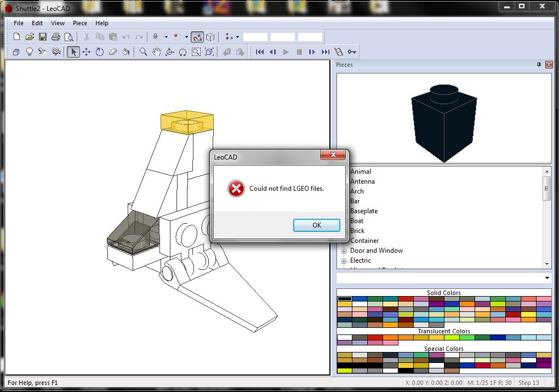The height and width of the screenshot is (392, 559).
Task: Select the Animal category
Action: pyautogui.click(x=361, y=172)
